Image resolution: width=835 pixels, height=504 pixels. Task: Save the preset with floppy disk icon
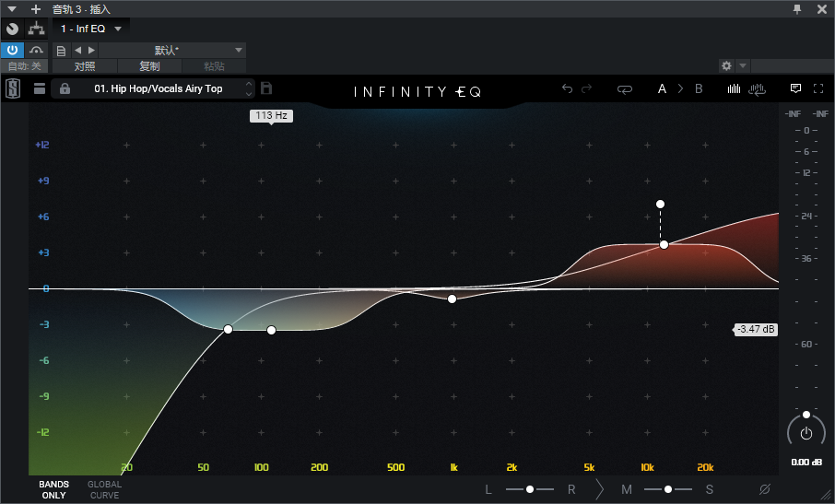[266, 88]
